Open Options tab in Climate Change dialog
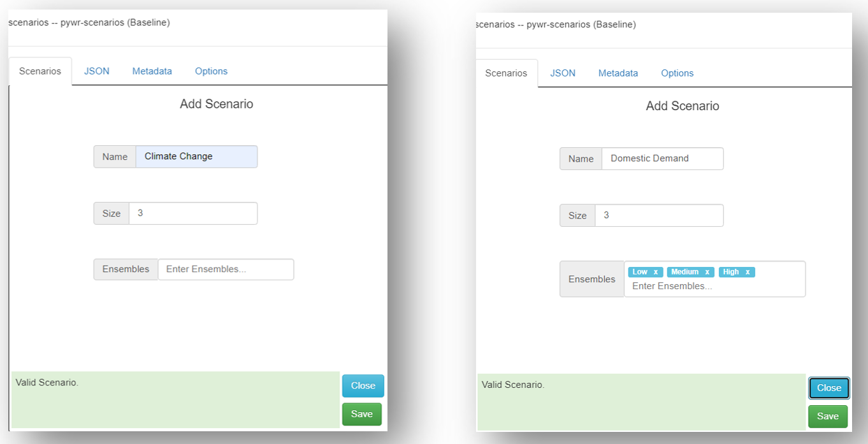Image resolution: width=868 pixels, height=444 pixels. [211, 71]
